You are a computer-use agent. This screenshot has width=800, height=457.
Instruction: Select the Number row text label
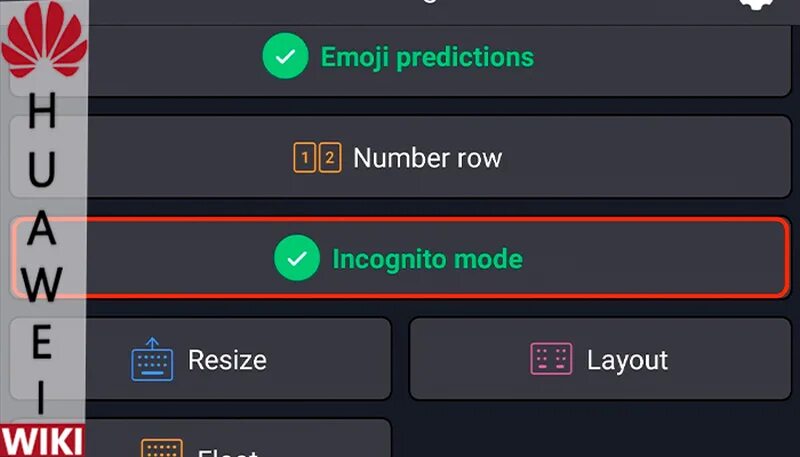[427, 158]
